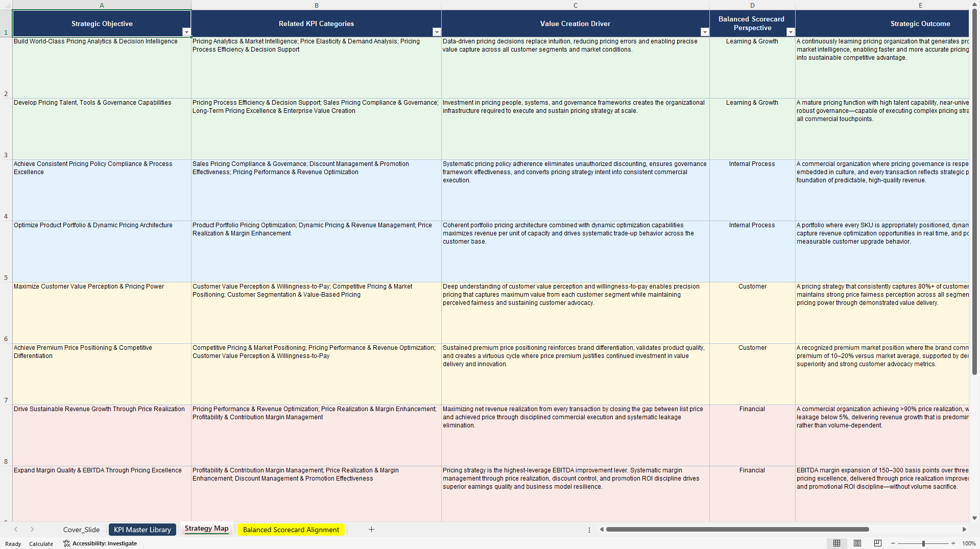Click the accessibility checker icon
Viewport: 980px width, 549px height.
(66, 543)
